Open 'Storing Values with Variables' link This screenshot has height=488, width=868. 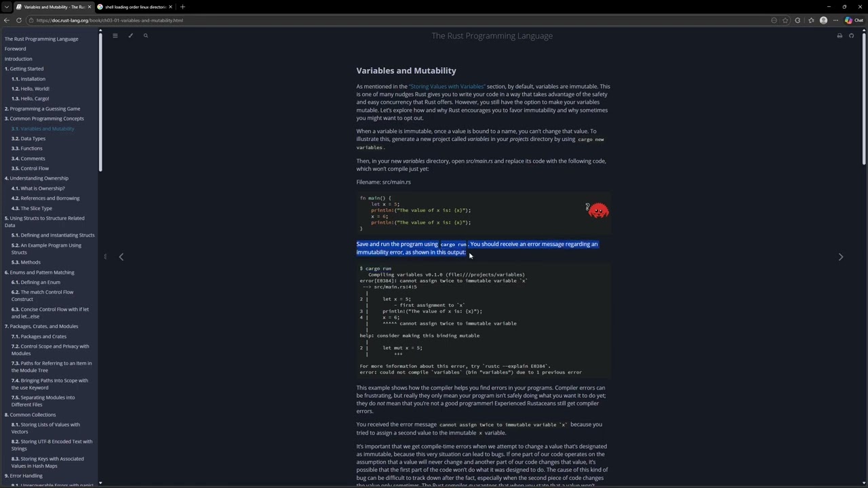point(446,87)
